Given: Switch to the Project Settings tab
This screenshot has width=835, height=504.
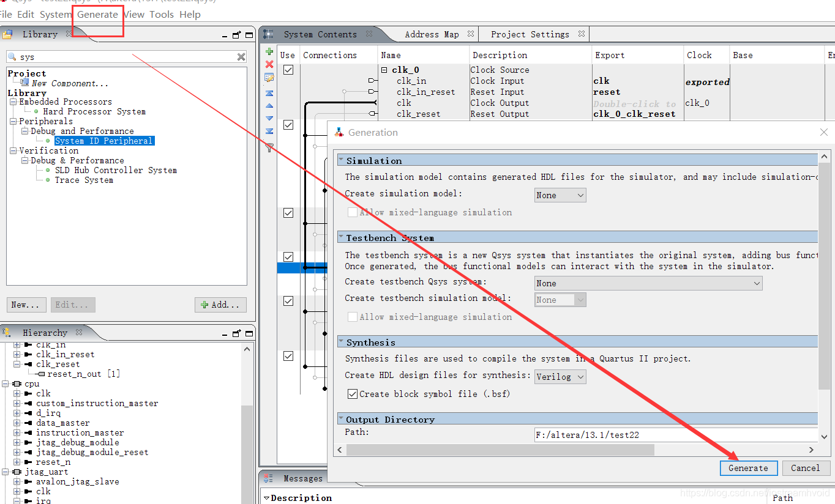Looking at the screenshot, I should click(x=530, y=34).
